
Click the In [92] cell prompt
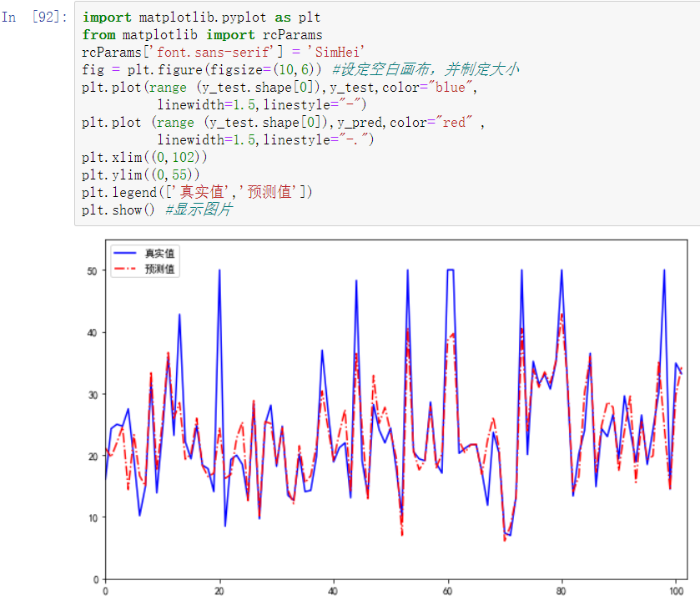pos(34,17)
